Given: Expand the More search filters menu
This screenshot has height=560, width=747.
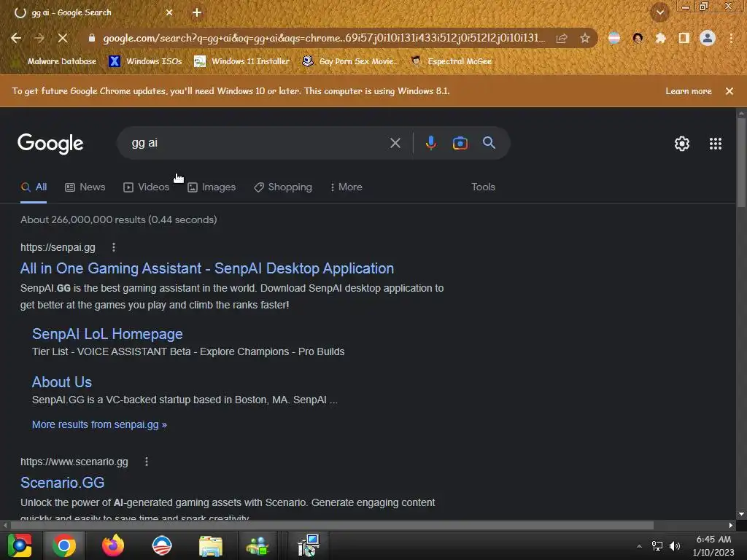Looking at the screenshot, I should coord(347,187).
